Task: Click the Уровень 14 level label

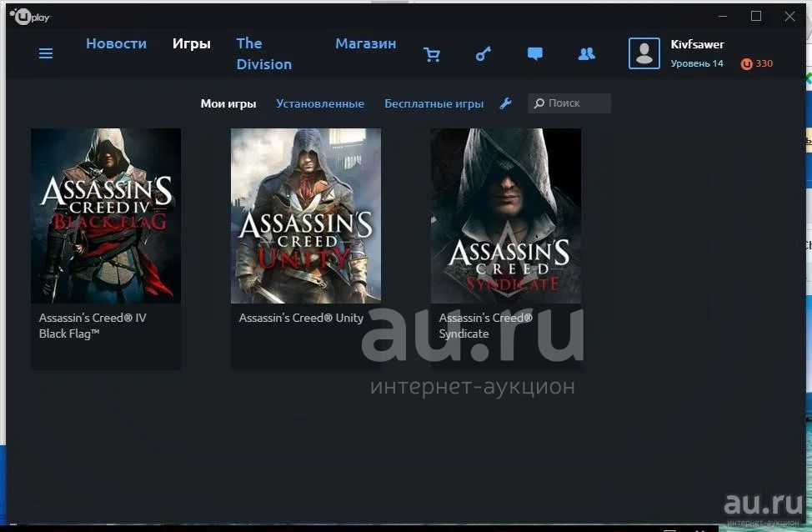Action: [696, 63]
